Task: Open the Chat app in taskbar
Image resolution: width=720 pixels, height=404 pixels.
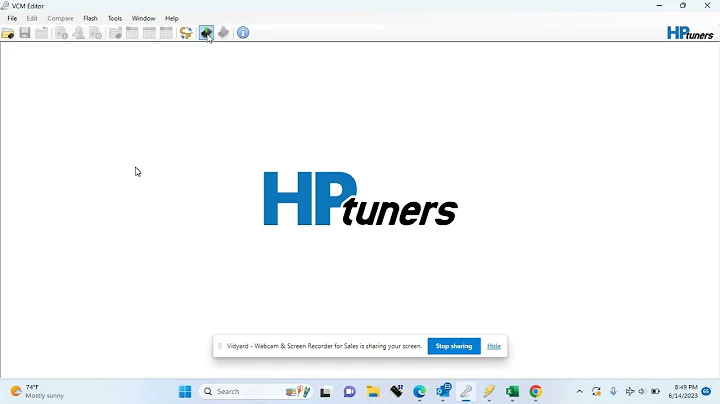Action: tap(349, 392)
